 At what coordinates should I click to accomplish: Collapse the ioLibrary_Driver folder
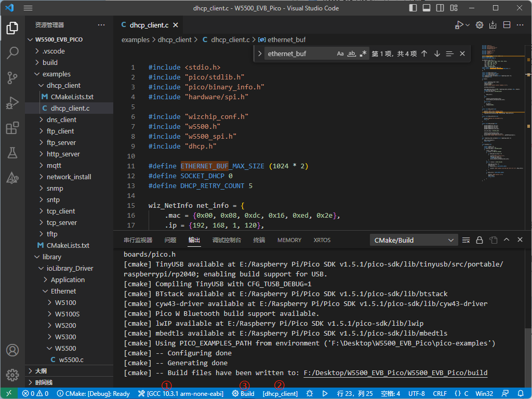pos(69,269)
